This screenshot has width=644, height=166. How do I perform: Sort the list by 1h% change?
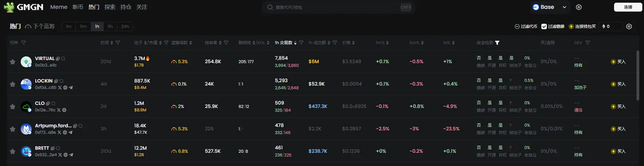453,43
